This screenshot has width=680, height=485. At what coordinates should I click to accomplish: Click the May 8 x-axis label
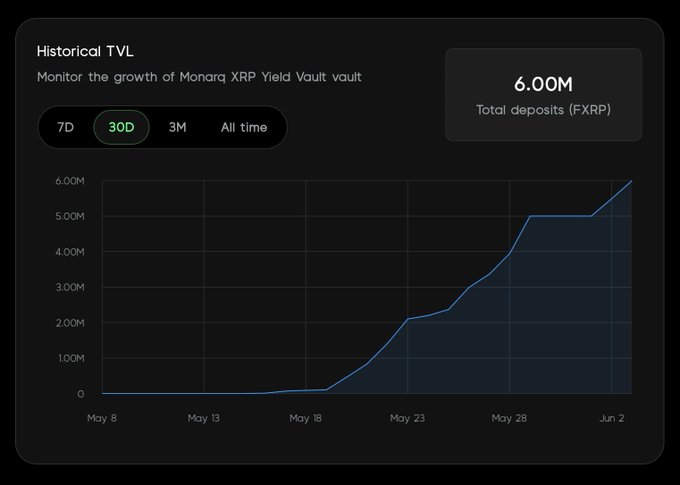(102, 418)
